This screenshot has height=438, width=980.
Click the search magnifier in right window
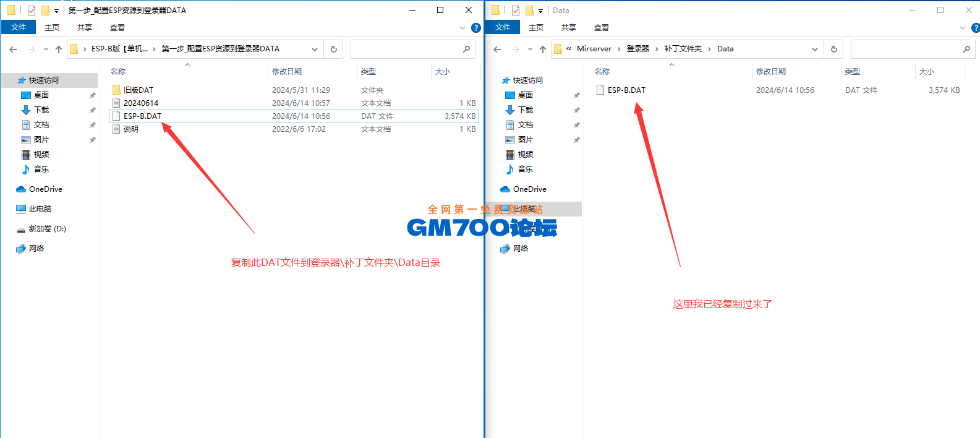click(x=966, y=49)
